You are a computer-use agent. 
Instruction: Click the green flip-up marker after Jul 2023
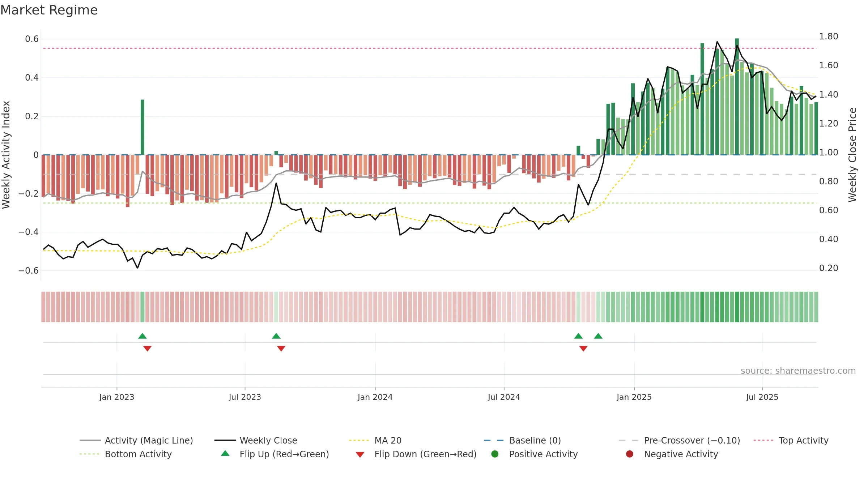(276, 336)
